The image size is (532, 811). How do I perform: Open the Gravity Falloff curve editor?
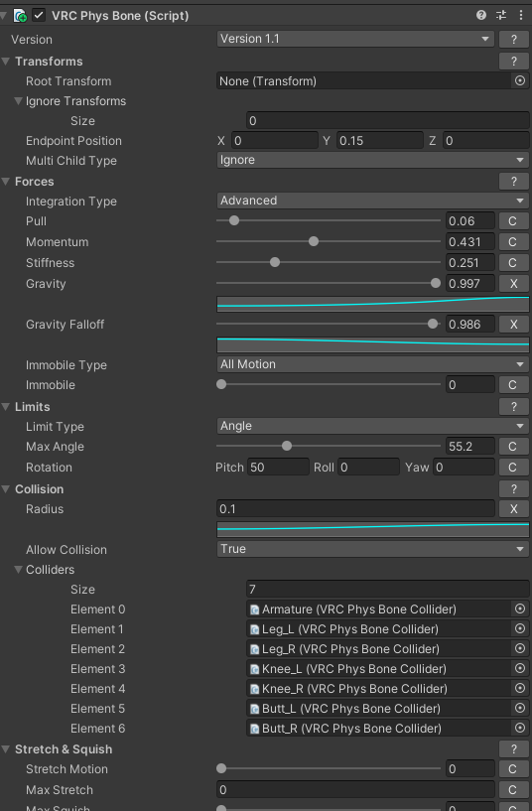(x=373, y=345)
